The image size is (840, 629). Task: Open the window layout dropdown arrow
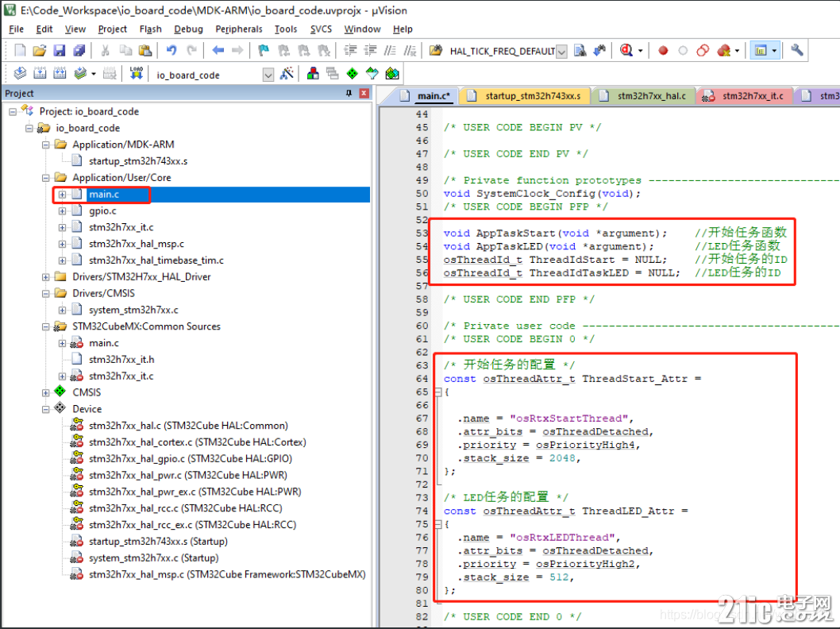(775, 51)
